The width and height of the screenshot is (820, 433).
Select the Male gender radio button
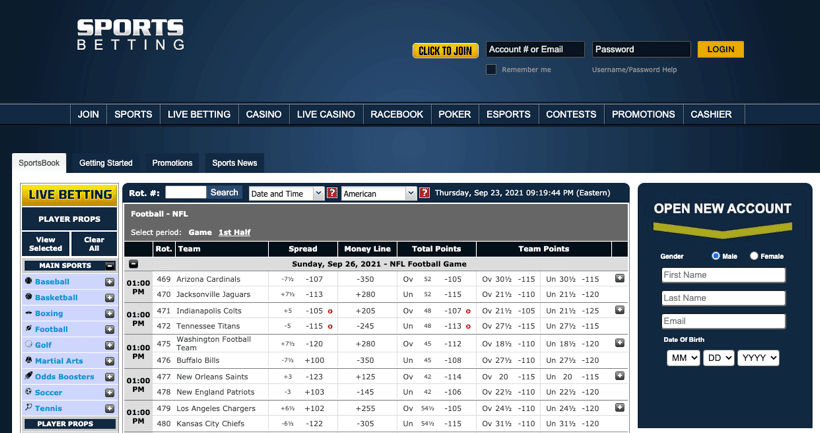click(715, 256)
